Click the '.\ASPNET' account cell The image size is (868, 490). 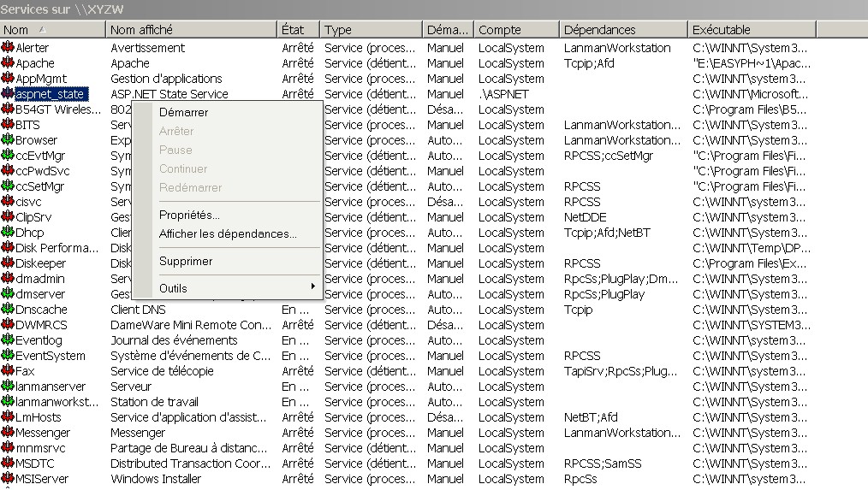503,94
